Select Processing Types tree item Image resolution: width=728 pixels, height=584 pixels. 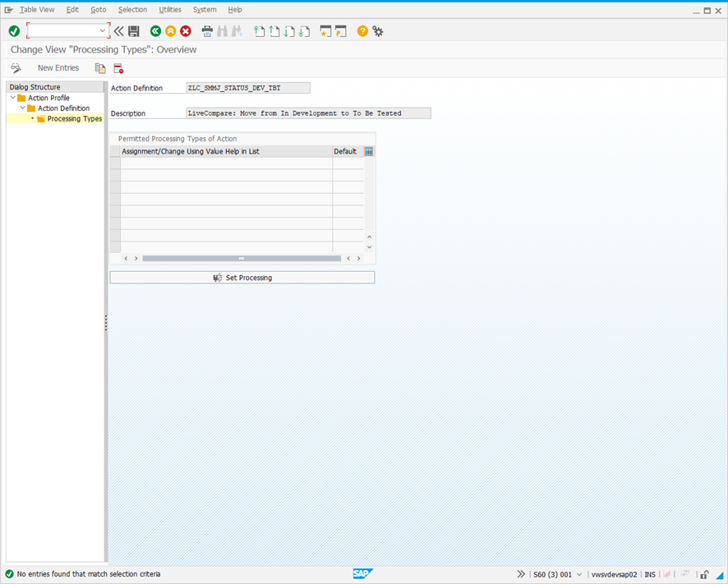(74, 119)
